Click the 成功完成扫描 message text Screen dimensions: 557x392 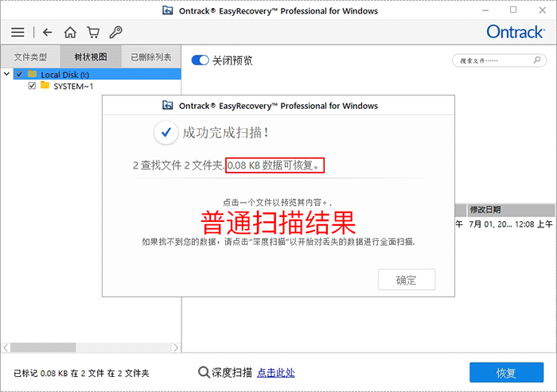pos(225,133)
